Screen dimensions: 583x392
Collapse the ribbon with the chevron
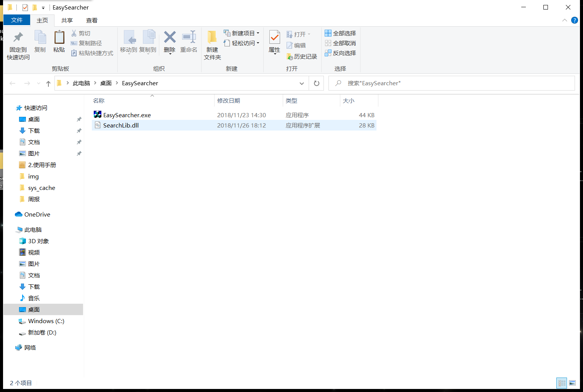pos(564,20)
